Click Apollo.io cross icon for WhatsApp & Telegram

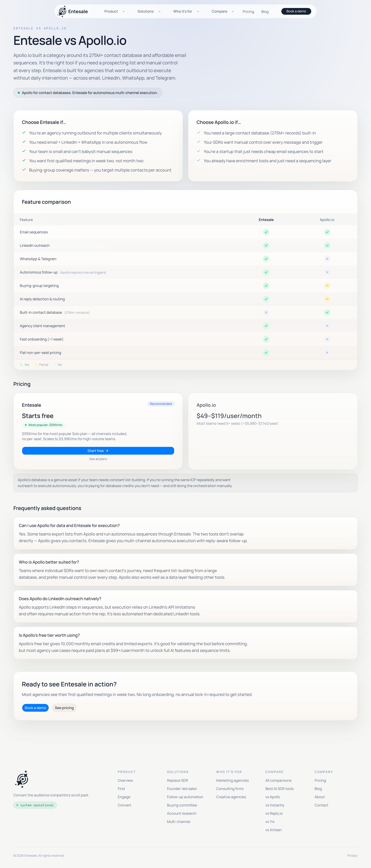pos(327,259)
